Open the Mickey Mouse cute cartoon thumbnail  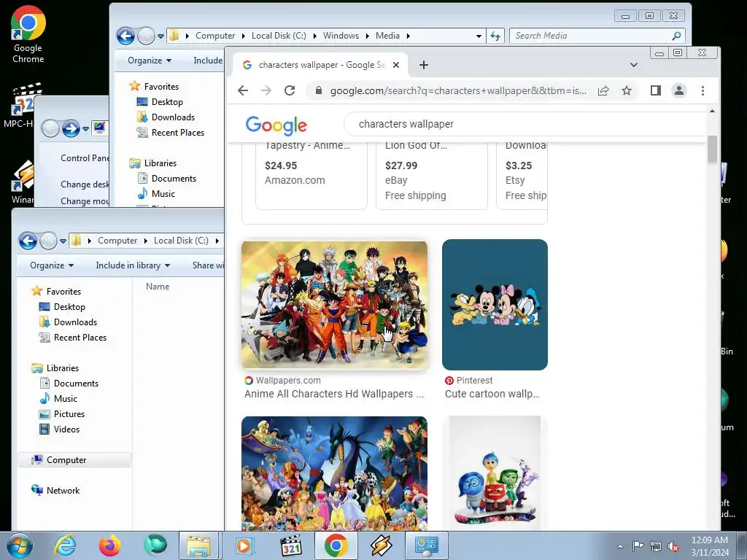[x=495, y=305]
